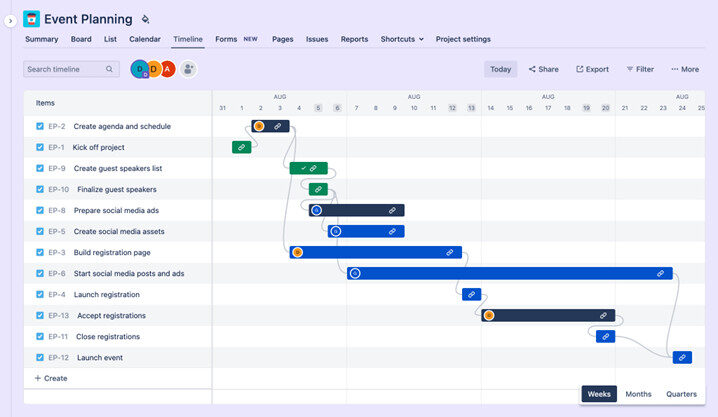Click the Kick off project green bar
This screenshot has width=718, height=417.
click(x=241, y=147)
